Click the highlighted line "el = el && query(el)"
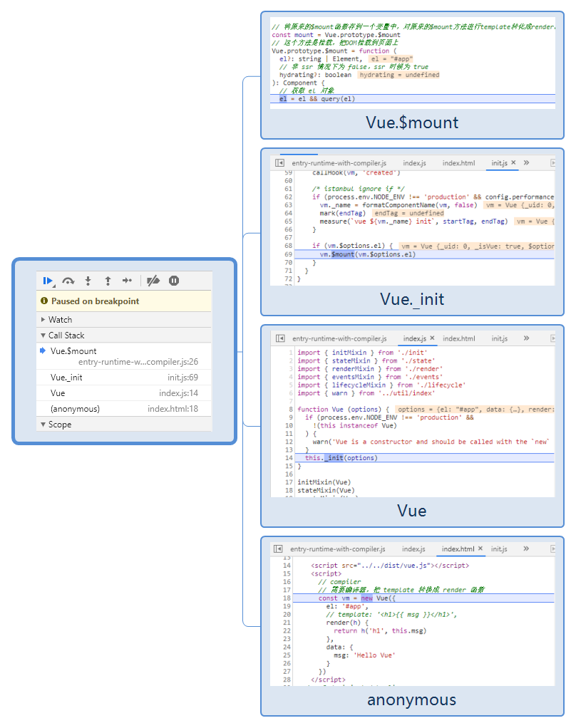 click(x=317, y=99)
